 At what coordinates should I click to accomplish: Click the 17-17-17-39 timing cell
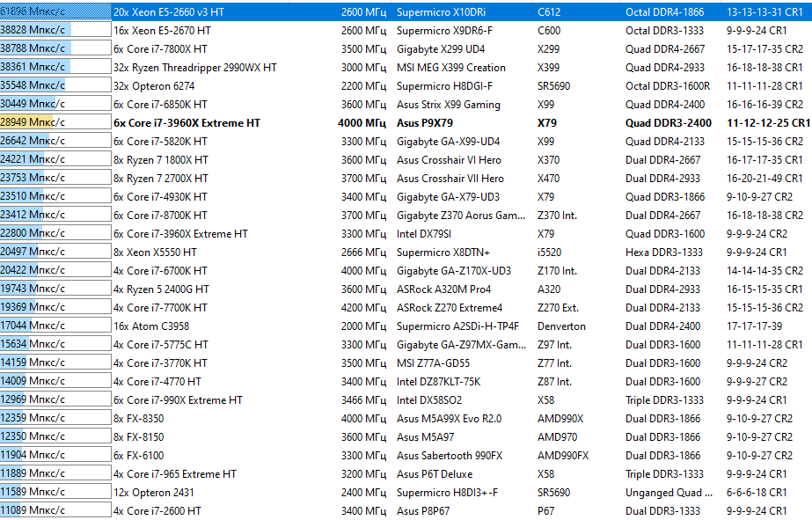[x=755, y=326]
